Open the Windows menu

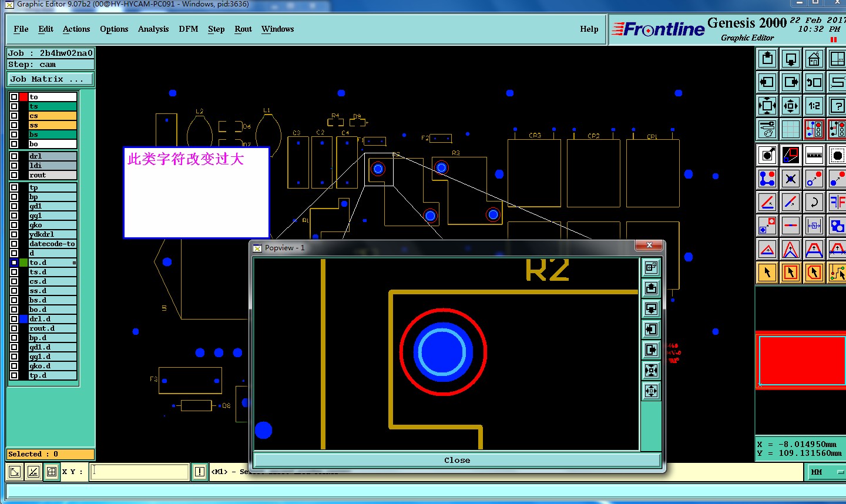point(278,29)
